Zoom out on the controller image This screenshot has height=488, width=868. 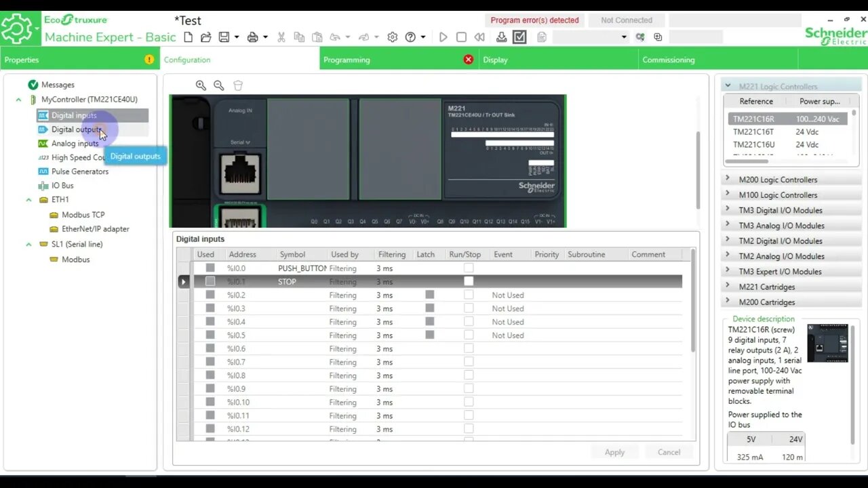coord(218,85)
